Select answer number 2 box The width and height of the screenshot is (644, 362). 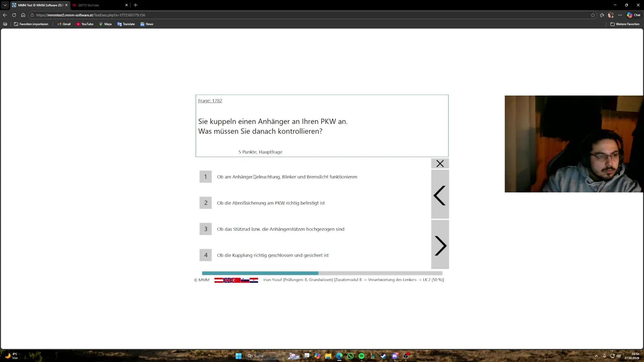[x=205, y=203]
